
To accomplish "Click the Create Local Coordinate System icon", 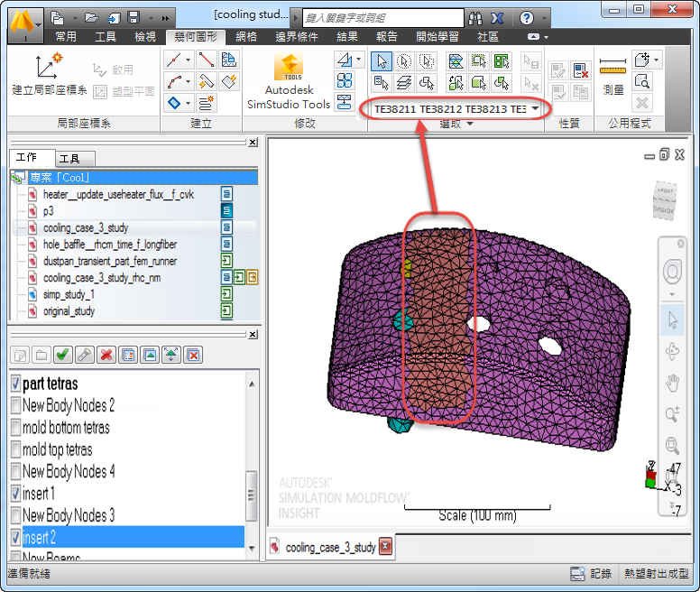I will pyautogui.click(x=49, y=66).
